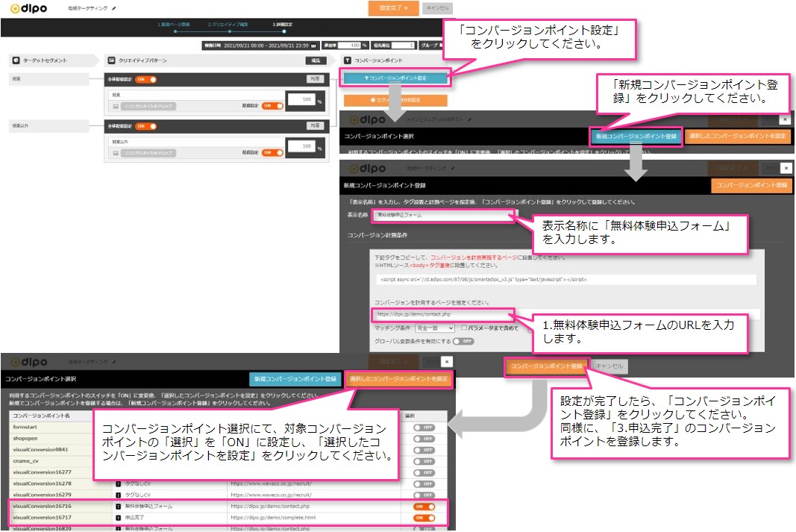Click 均等 button in first segment block
Viewport: 796px width, 532px height.
tap(316, 78)
